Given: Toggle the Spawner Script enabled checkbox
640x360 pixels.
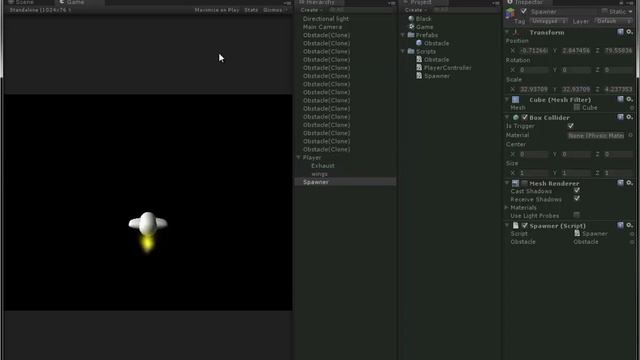Looking at the screenshot, I should click(x=524, y=225).
